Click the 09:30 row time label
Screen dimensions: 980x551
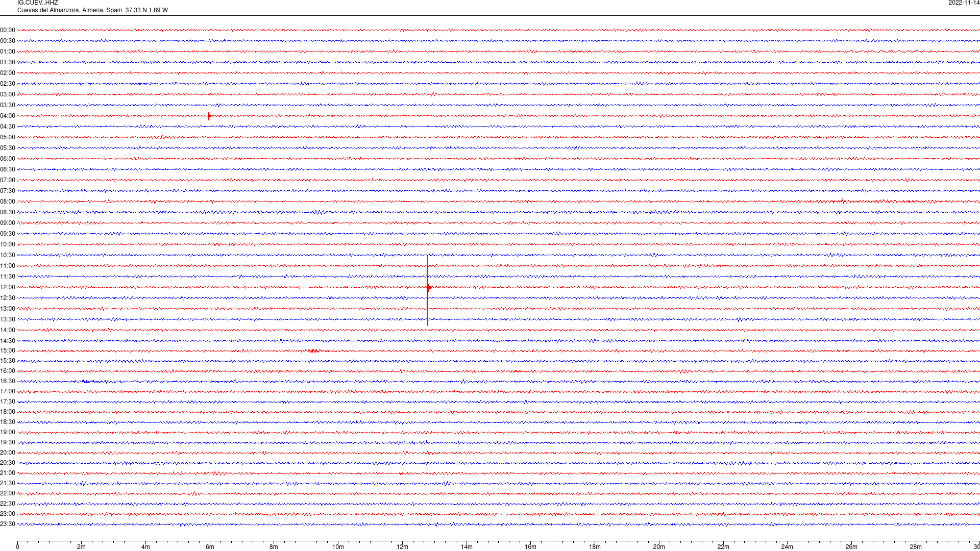8,234
